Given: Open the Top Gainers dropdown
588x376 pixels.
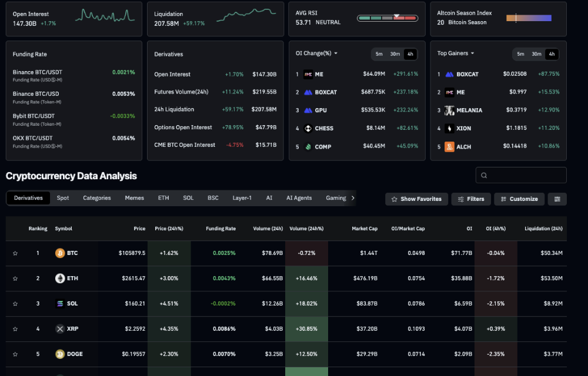Looking at the screenshot, I should pyautogui.click(x=456, y=53).
